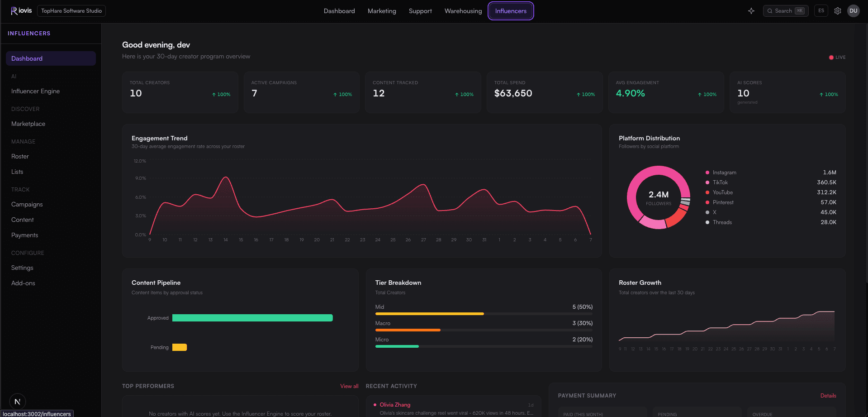Switch to the Warehousing tab

click(x=463, y=11)
